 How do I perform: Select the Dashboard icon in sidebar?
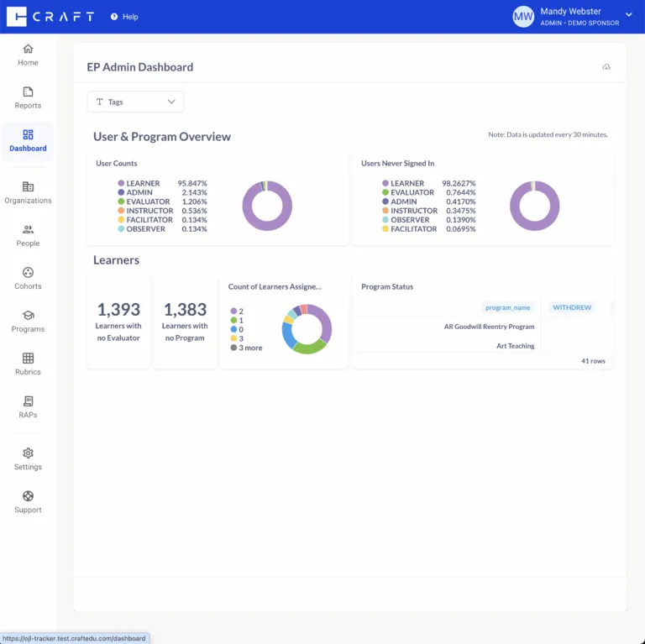pyautogui.click(x=28, y=134)
